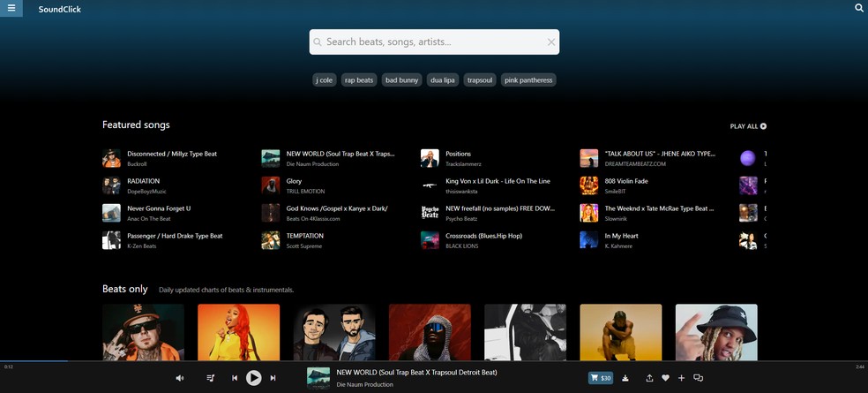Open artist 'Beats On 4Klassix.com'

tap(313, 219)
